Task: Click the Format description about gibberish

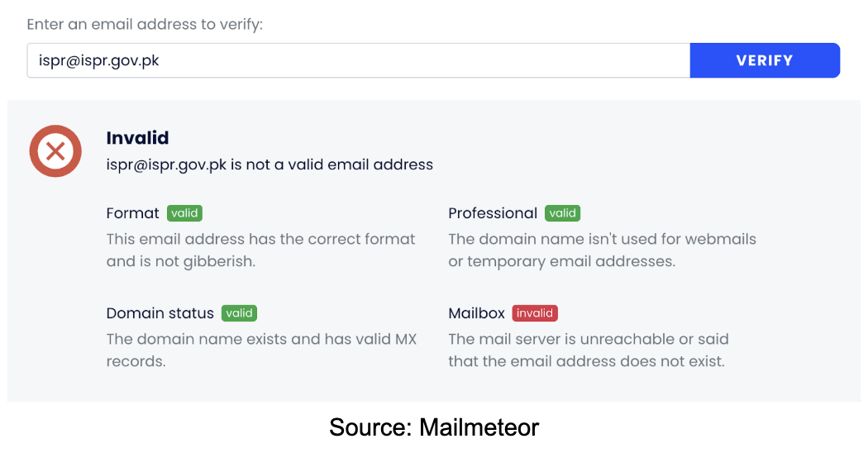Action: (260, 250)
